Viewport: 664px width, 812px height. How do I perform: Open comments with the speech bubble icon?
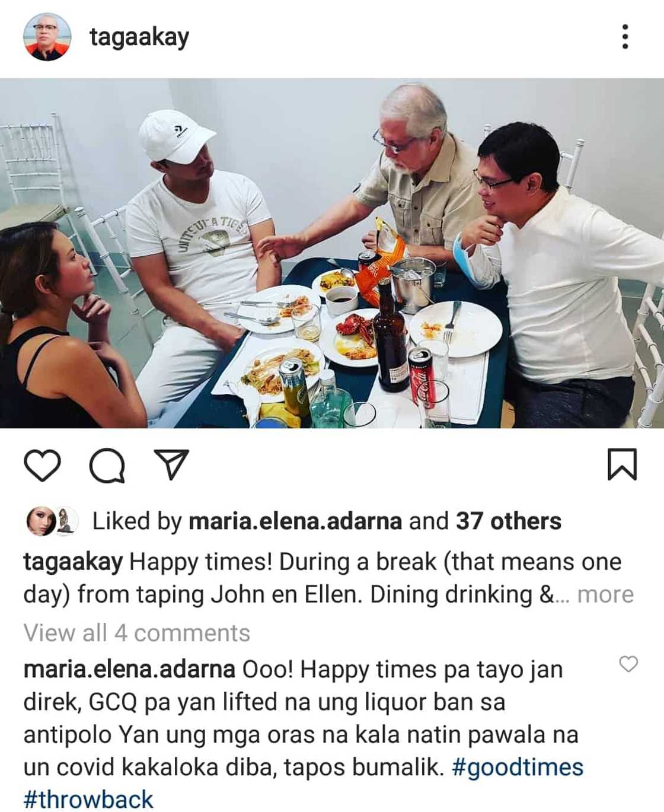pos(107,466)
